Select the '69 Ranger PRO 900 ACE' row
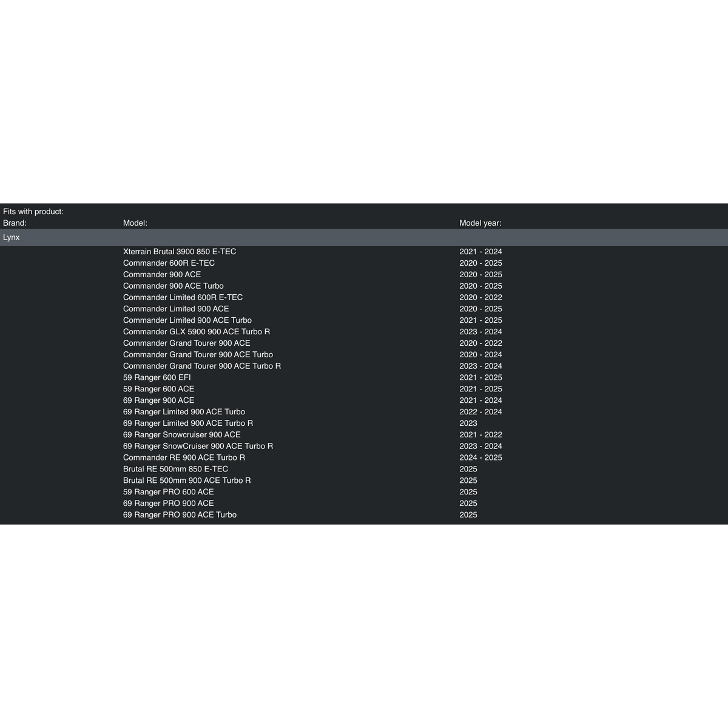 tap(169, 504)
